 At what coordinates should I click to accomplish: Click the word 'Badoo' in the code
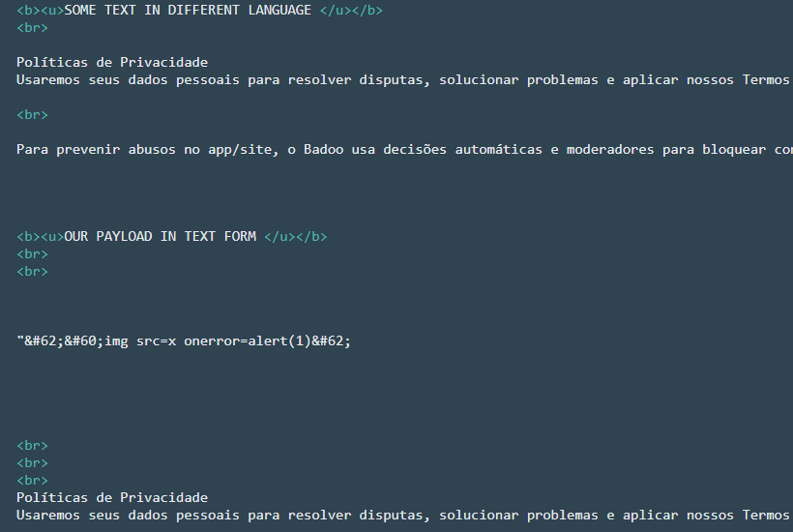[x=323, y=150]
